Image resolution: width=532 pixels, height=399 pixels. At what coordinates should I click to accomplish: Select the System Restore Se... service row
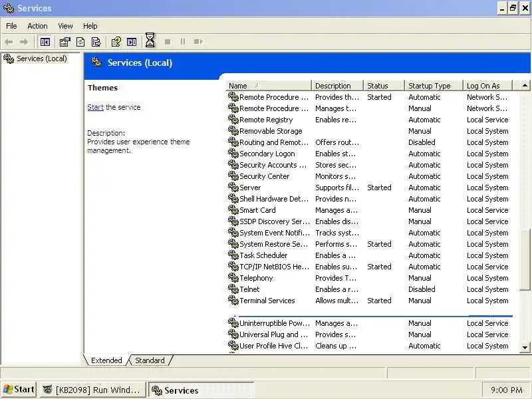(370, 244)
